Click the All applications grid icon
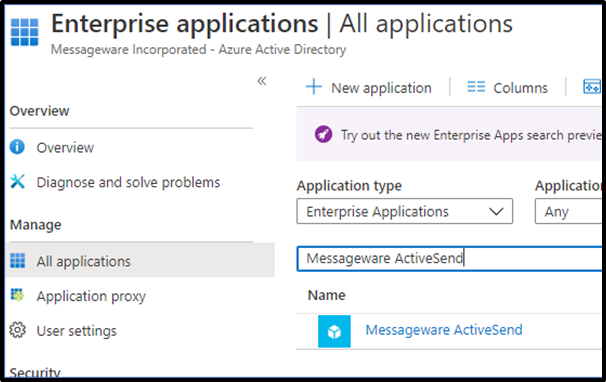This screenshot has width=606, height=382. click(x=17, y=261)
